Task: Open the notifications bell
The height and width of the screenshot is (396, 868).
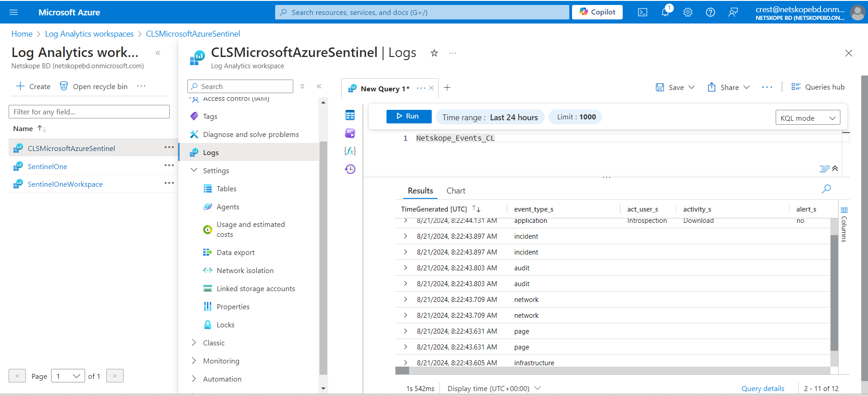Action: tap(665, 12)
